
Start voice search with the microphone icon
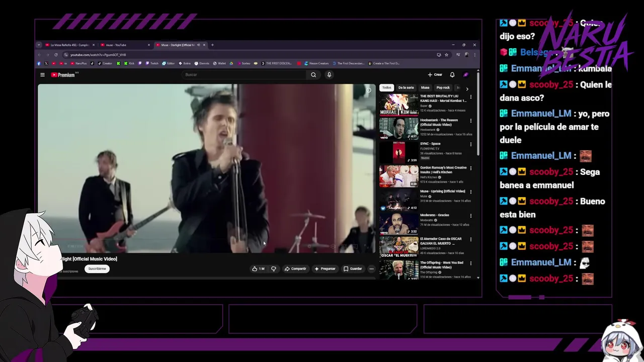(329, 75)
